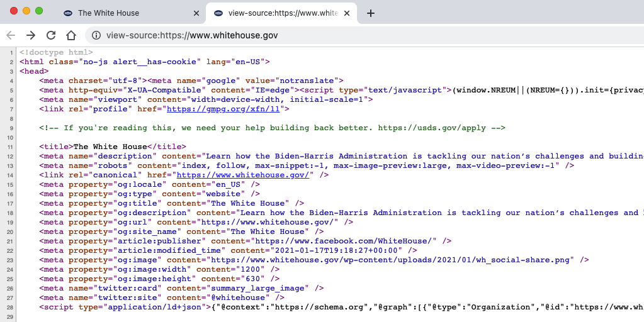The width and height of the screenshot is (644, 322).
Task: Switch to The White House tab
Action: (x=108, y=13)
